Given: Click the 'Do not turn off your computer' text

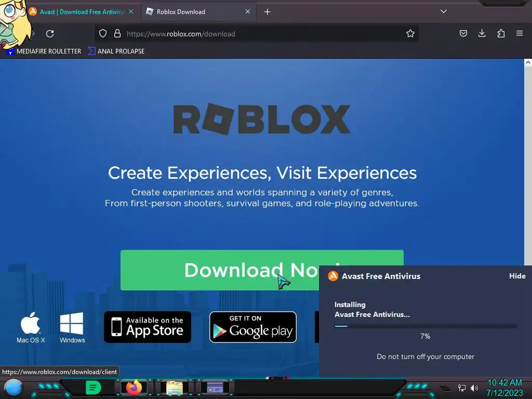Looking at the screenshot, I should click(x=425, y=356).
